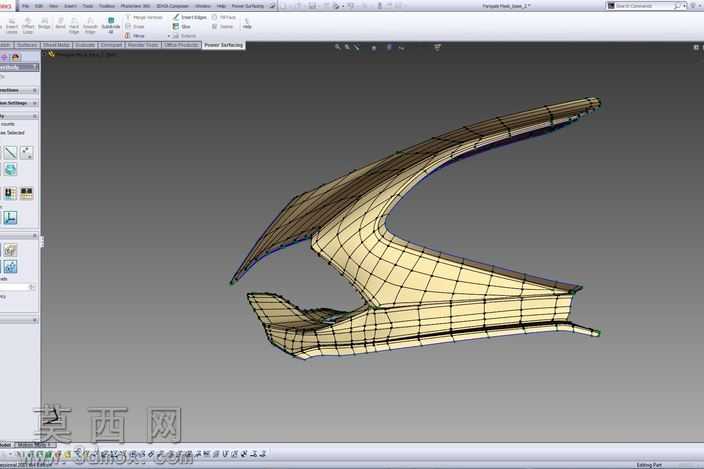Open the Search Commands dropdown arrow
The height and width of the screenshot is (469, 704).
coord(684,6)
